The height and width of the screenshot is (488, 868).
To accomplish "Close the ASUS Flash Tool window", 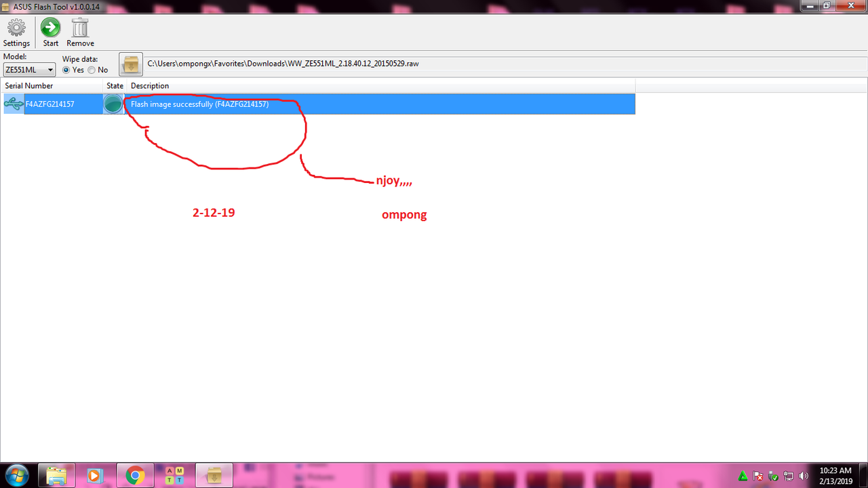I will pos(850,5).
